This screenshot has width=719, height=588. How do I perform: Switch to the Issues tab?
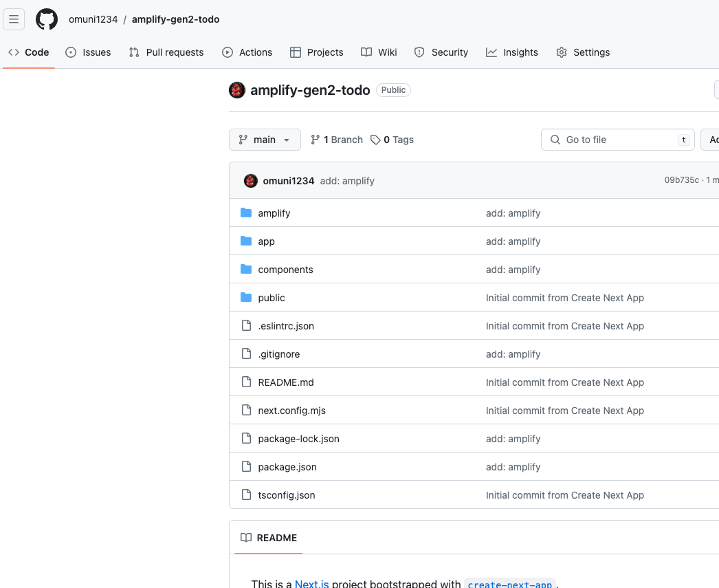88,52
